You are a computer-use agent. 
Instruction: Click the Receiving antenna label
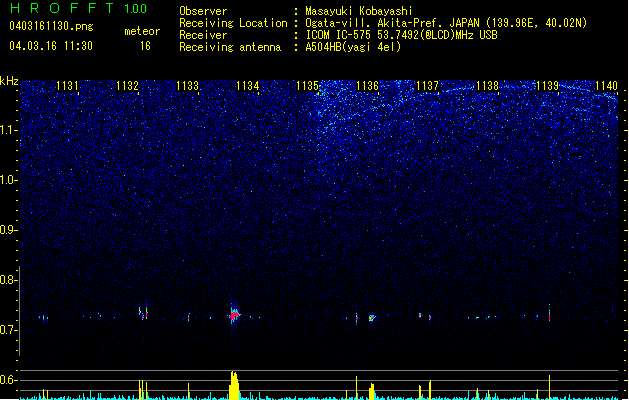tap(230, 47)
